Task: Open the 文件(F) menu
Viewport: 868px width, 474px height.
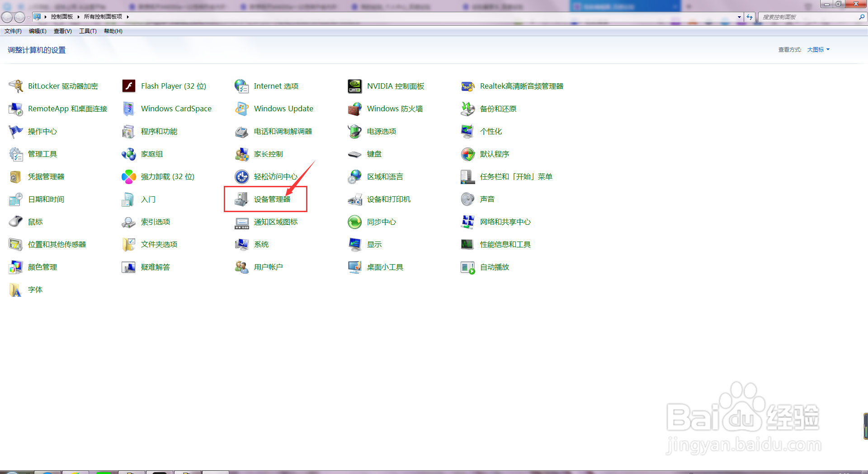Action: 13,31
